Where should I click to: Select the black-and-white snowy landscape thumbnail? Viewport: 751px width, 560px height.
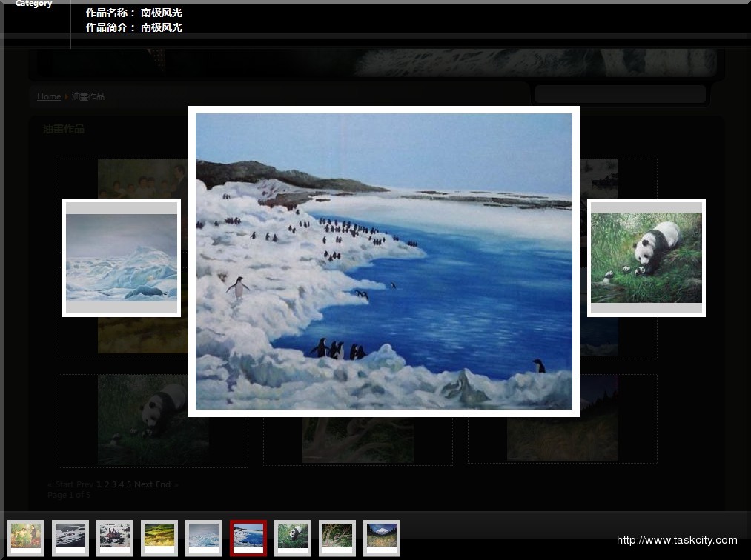click(x=70, y=537)
